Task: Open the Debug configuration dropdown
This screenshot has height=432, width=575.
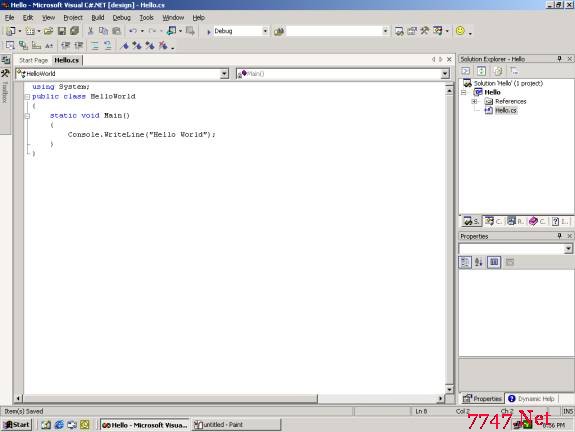Action: click(x=265, y=31)
